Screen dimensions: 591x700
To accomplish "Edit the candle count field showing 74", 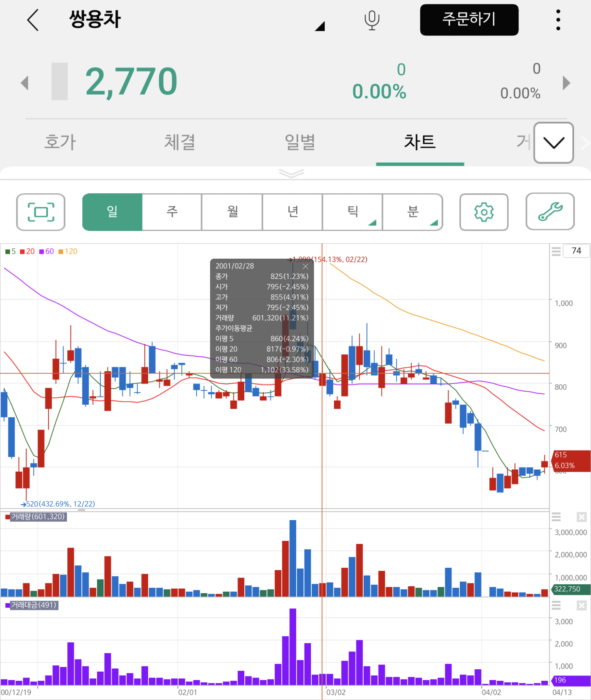I will tap(576, 251).
